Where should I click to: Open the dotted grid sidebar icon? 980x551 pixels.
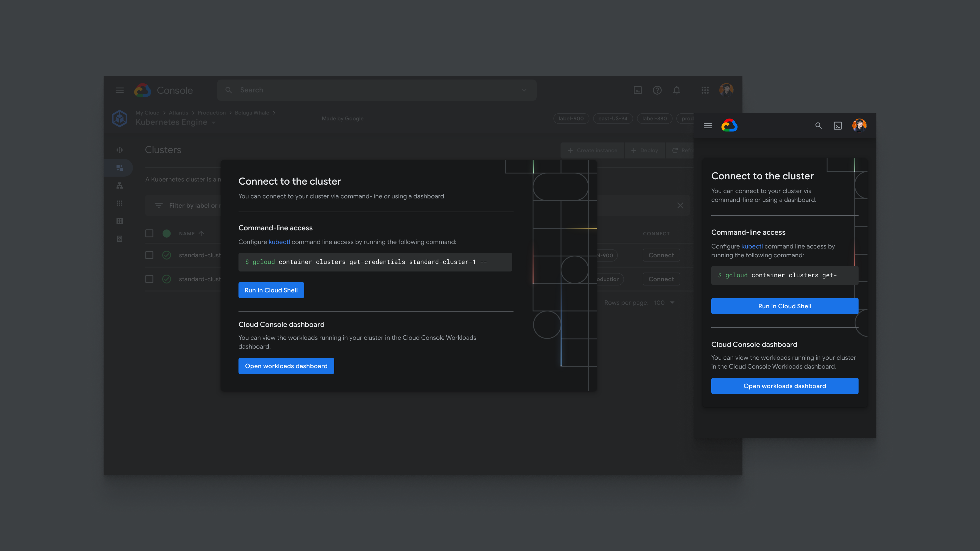(x=120, y=203)
